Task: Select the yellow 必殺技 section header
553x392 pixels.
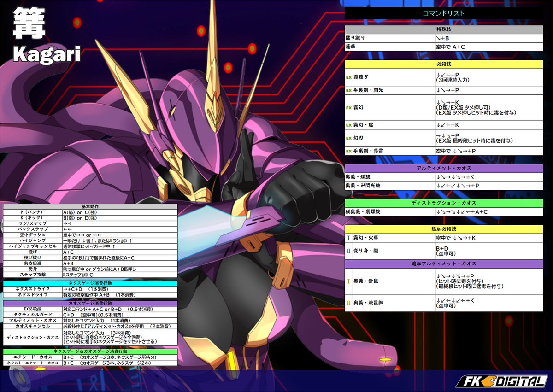Action: click(x=443, y=64)
